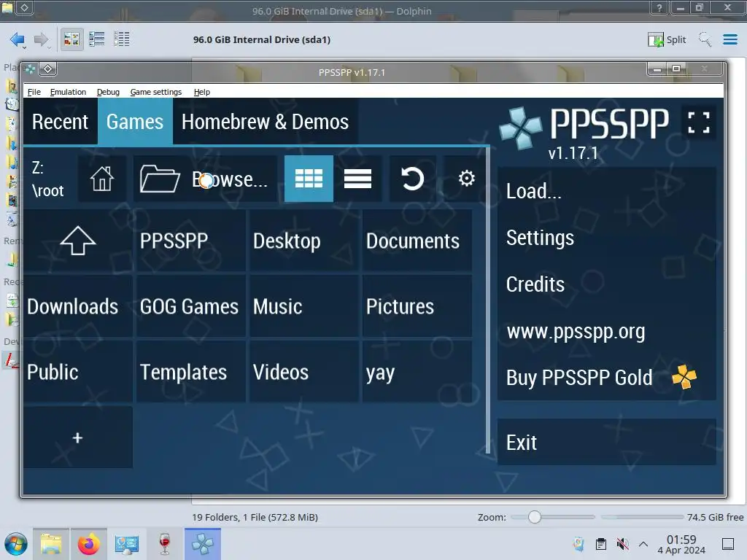Open clipboard tray icon

click(601, 544)
